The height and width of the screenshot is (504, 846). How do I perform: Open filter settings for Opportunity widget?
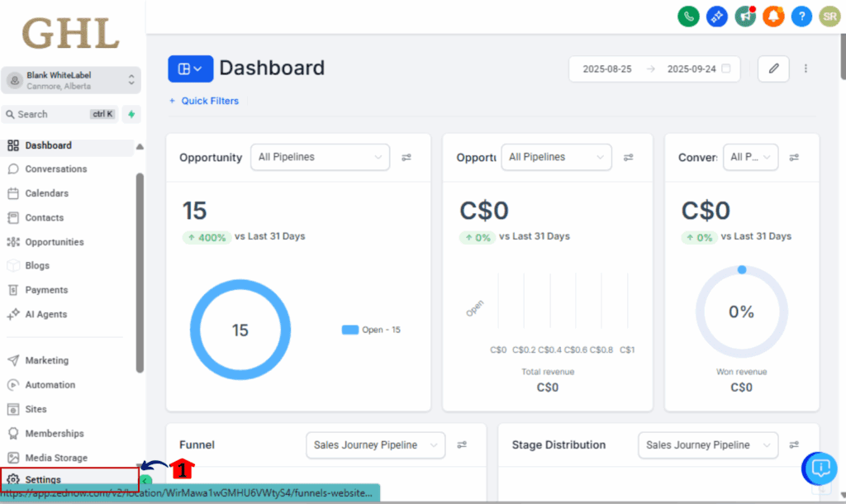(406, 157)
